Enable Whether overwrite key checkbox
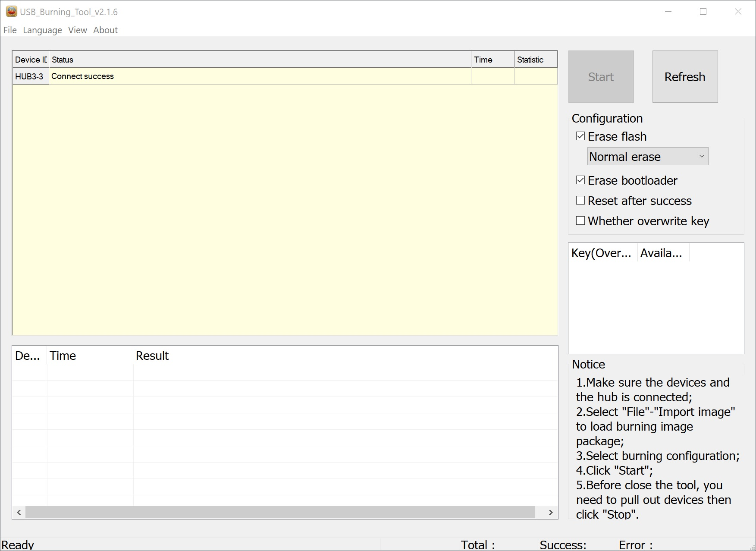The width and height of the screenshot is (756, 551). point(580,221)
